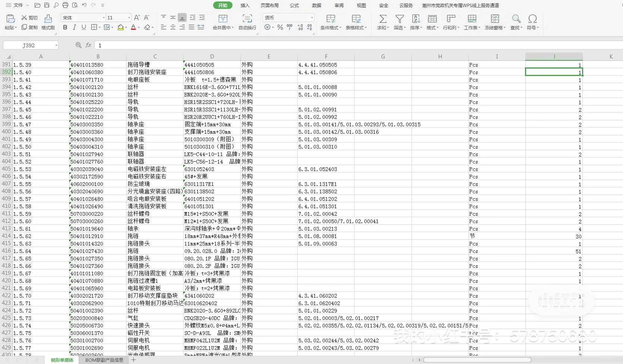Decrease font size with the A- icon
The height and width of the screenshot is (364, 623).
click(146, 18)
